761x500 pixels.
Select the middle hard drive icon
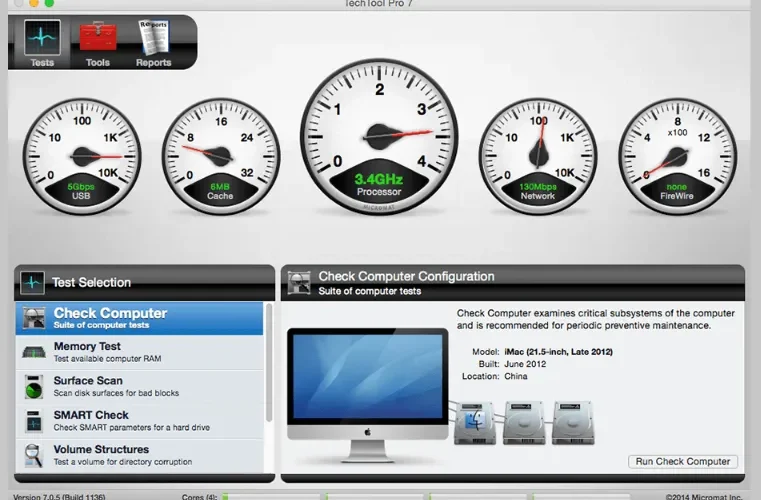[524, 423]
